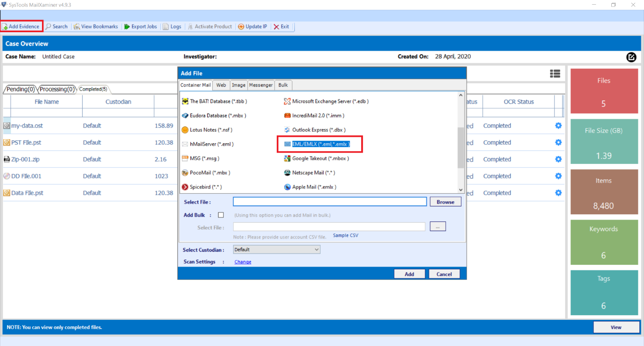
Task: Click the Custodian column header
Action: pyautogui.click(x=118, y=102)
